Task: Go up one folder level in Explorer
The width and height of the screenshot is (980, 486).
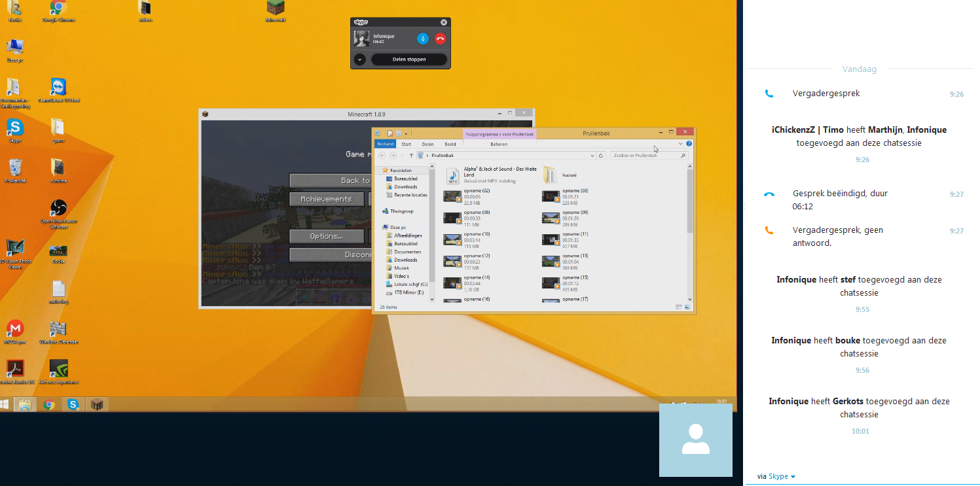Action: click(x=411, y=156)
